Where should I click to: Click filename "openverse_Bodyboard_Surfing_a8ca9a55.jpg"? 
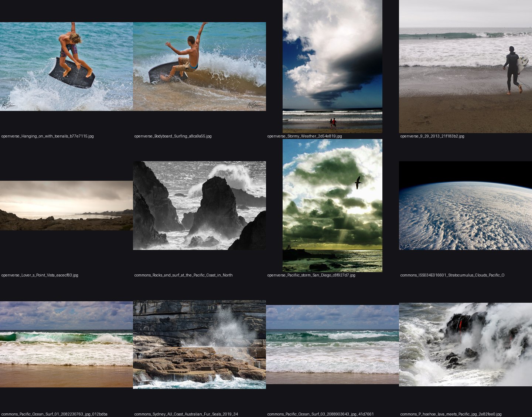173,136
